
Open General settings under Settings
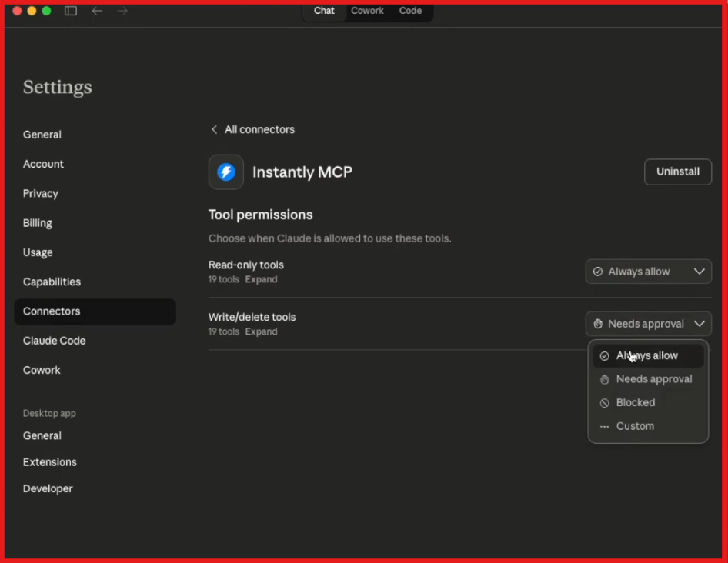(x=42, y=135)
